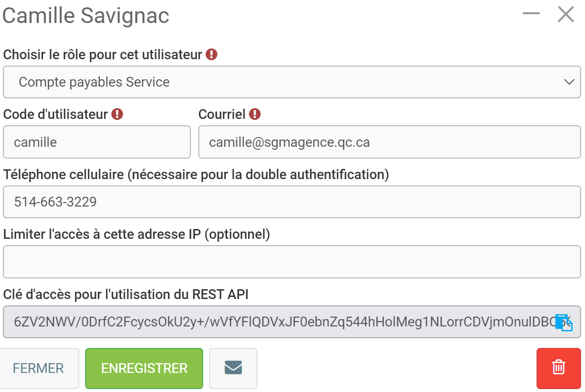Select the Téléphone cellulaire input
Viewport: 585px width, 392px height.
pyautogui.click(x=292, y=202)
